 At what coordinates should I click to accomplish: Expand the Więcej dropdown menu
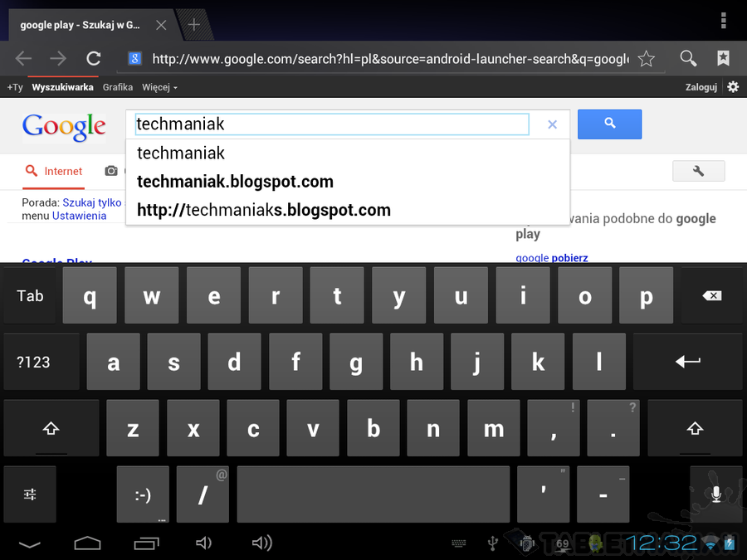pos(159,87)
